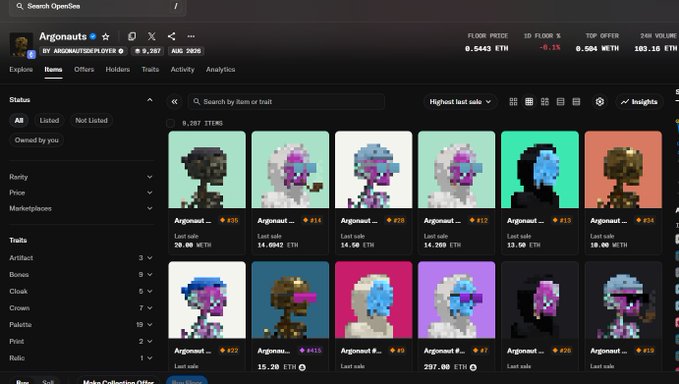The image size is (679, 384).
Task: Open Argonaut rank #22 thumbnail
Action: [207, 300]
